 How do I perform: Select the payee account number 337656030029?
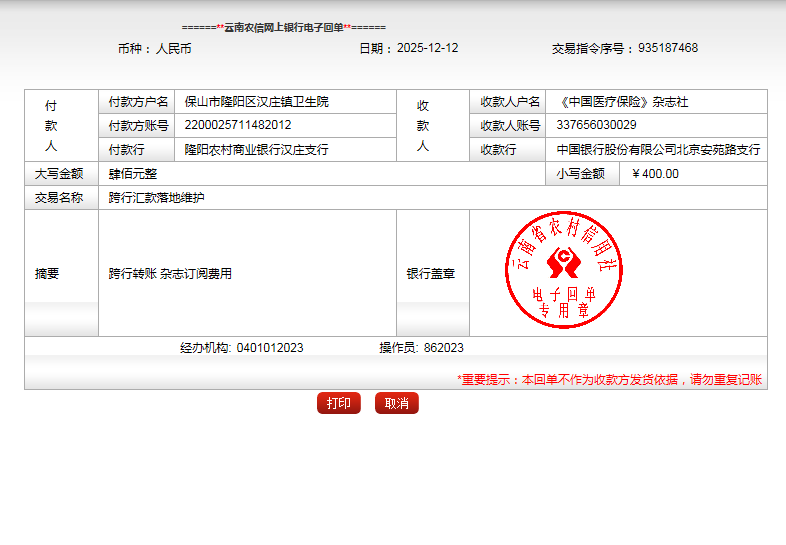(596, 125)
